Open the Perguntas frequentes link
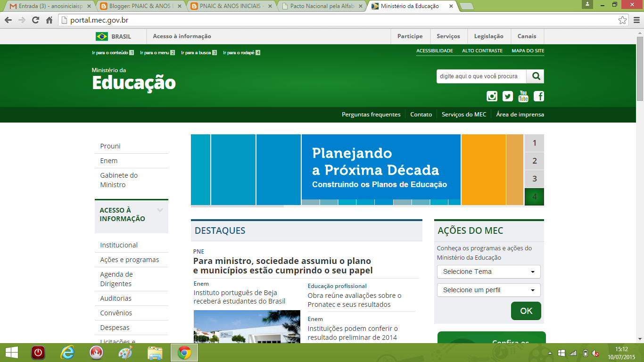The image size is (644, 362). (x=371, y=114)
